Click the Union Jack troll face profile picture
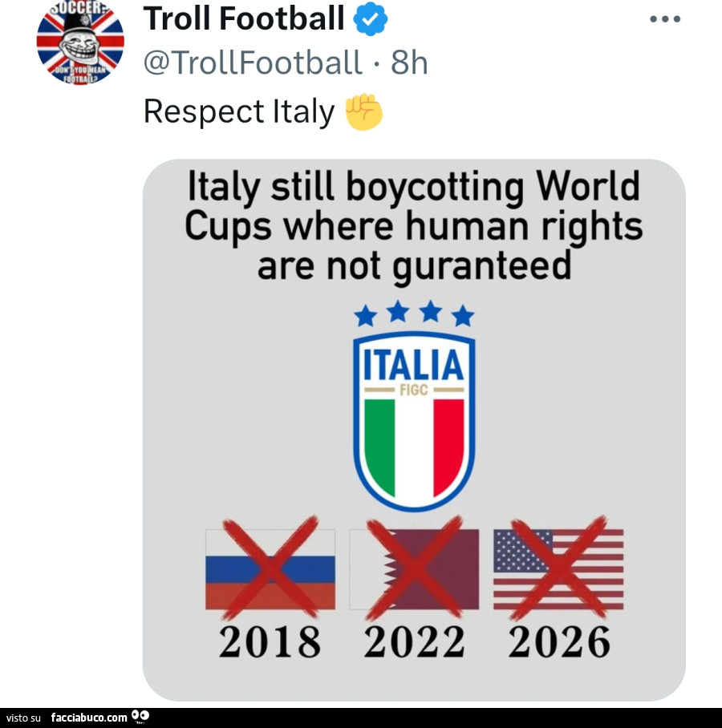The width and height of the screenshot is (722, 728). point(77,44)
